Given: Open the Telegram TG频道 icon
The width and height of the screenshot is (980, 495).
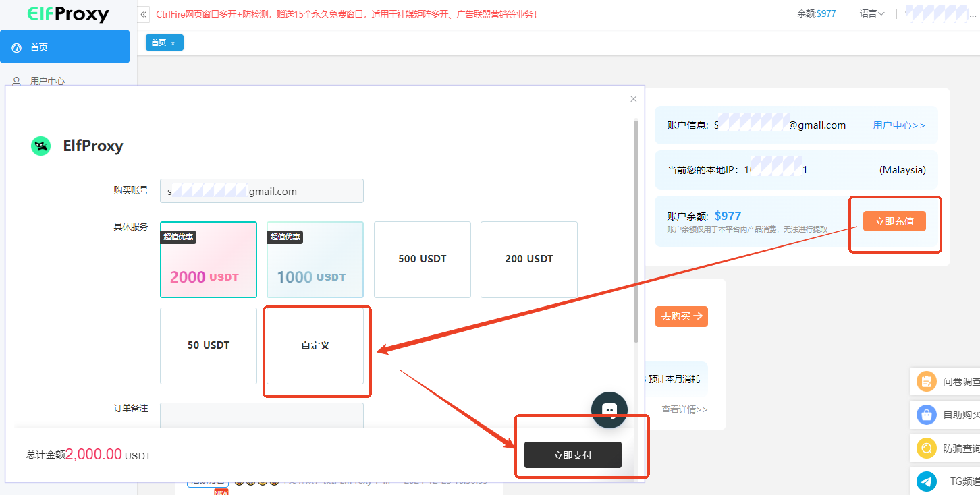Looking at the screenshot, I should 927,482.
